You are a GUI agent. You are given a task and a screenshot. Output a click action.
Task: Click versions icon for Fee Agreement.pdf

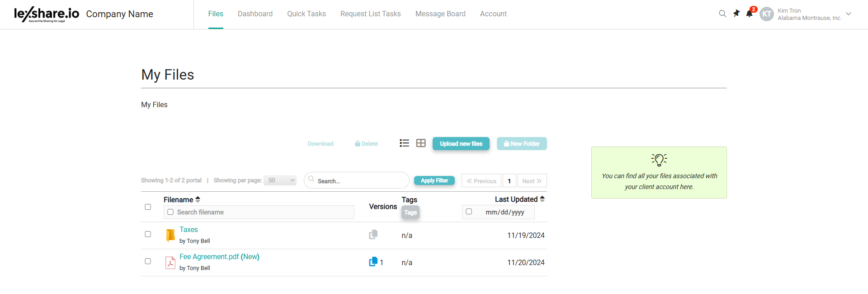tap(373, 262)
